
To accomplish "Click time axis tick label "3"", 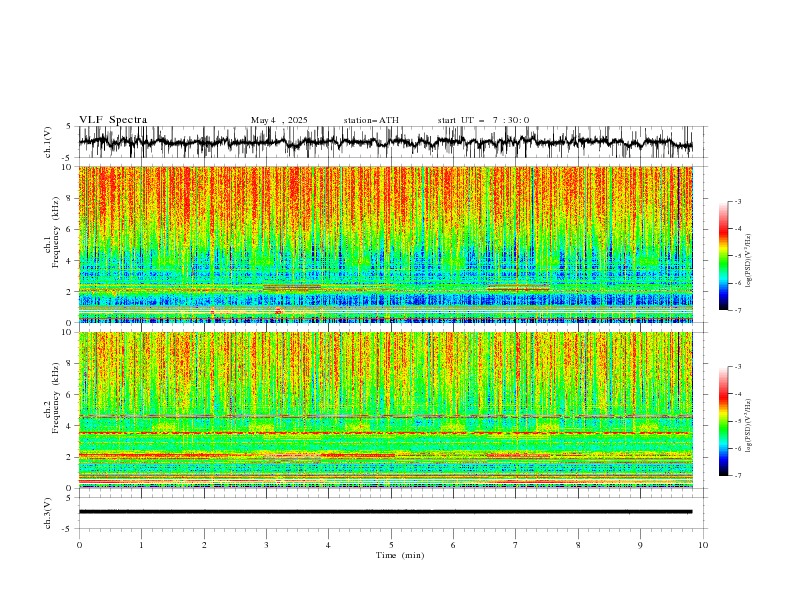I will click(x=266, y=545).
